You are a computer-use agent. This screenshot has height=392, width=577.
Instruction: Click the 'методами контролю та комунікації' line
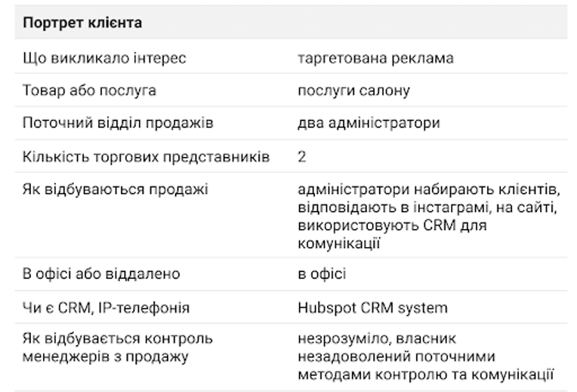point(426,375)
